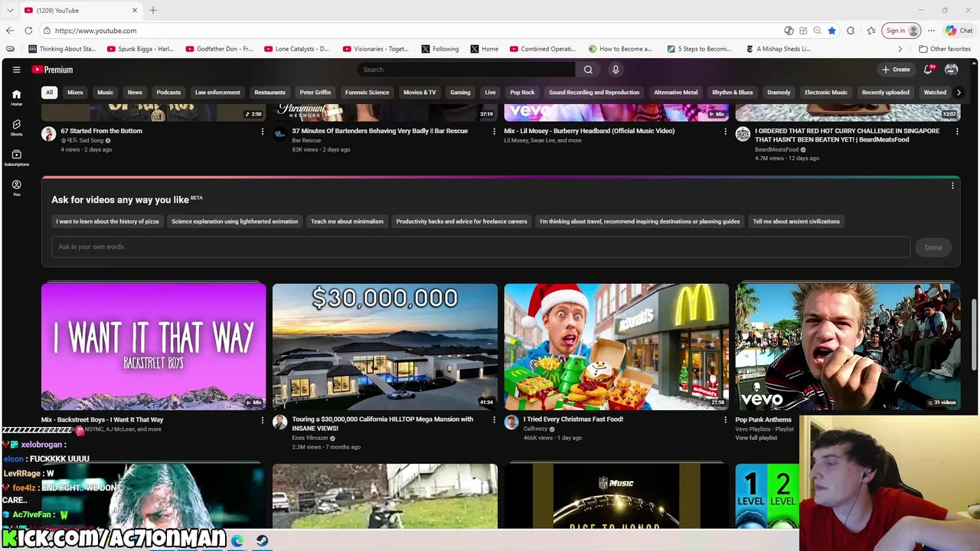Viewport: 980px width, 551px height.
Task: Open Copilot Chat in browser
Action: click(x=959, y=31)
